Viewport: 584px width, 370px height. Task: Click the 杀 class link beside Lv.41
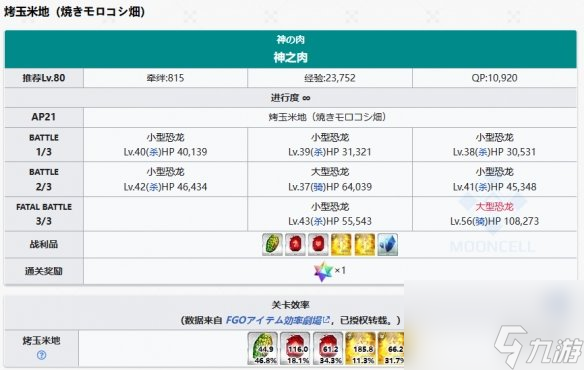483,187
